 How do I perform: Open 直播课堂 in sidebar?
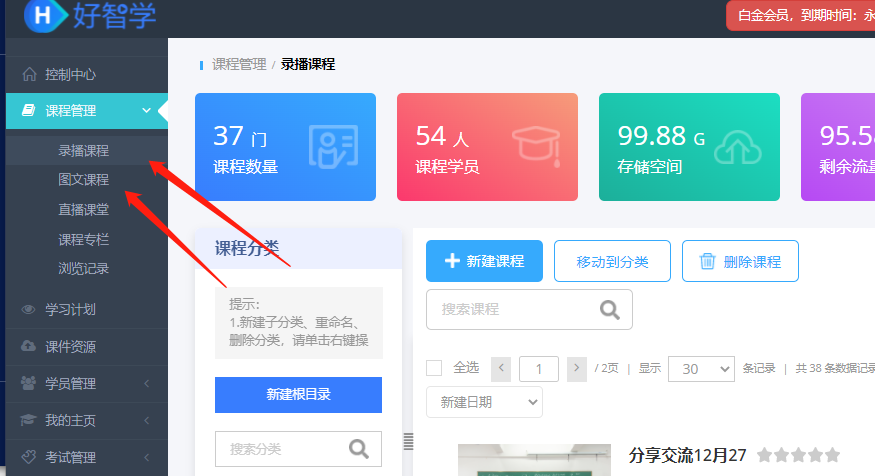click(83, 210)
